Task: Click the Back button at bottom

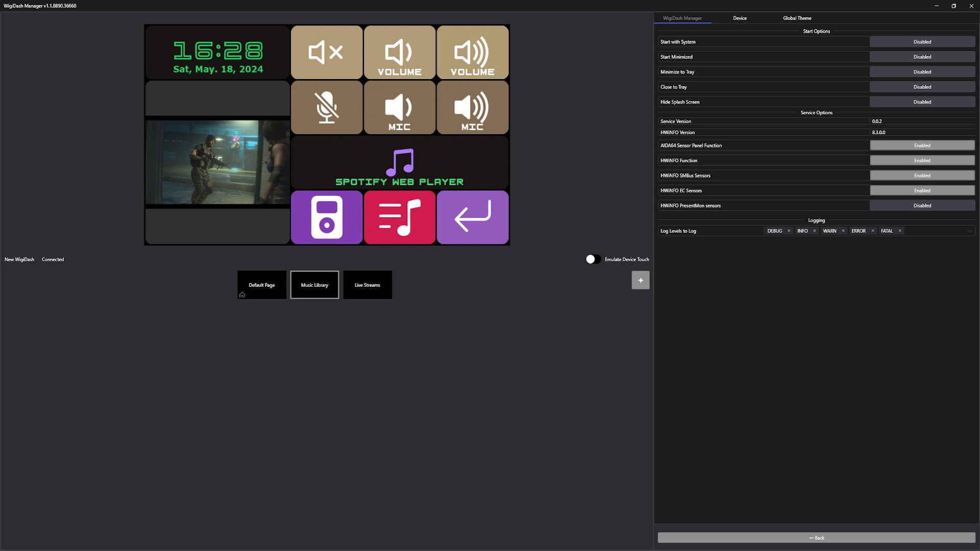Action: [x=816, y=538]
